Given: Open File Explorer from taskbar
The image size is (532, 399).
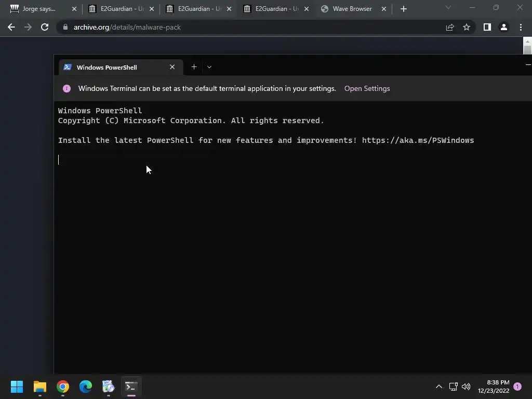Looking at the screenshot, I should (x=39, y=387).
